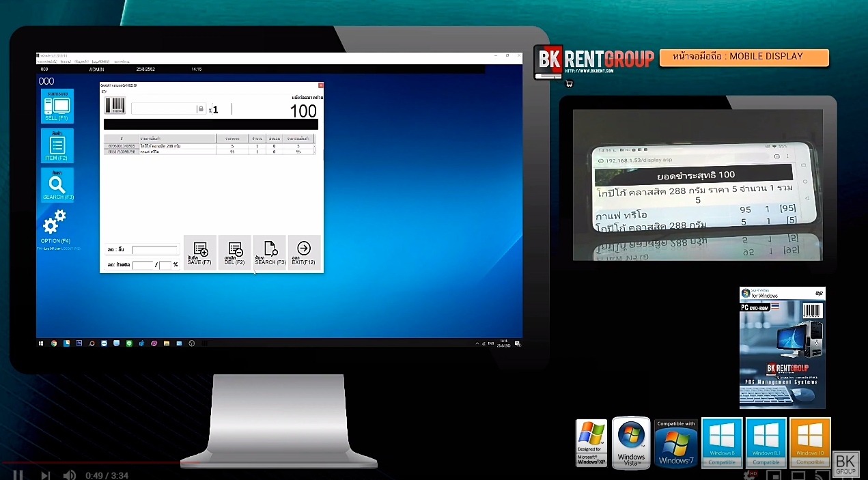Click the dialog's SEARCH (F3) document button
Screen dimensions: 868x480
tap(270, 253)
